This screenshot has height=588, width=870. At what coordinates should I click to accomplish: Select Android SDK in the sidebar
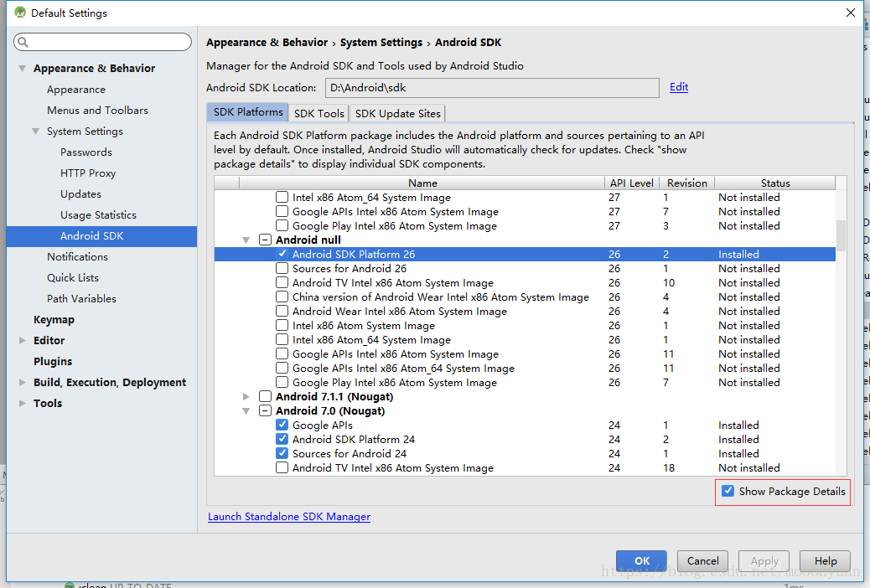[101, 235]
